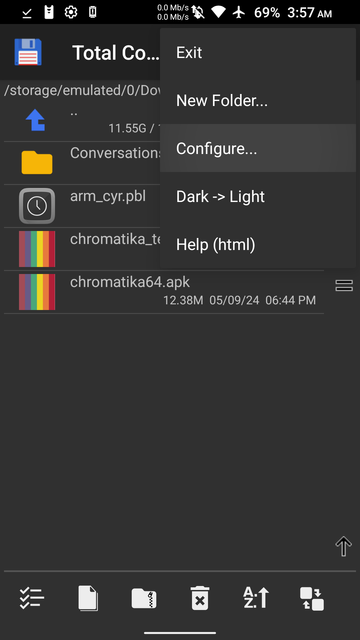The image size is (360, 640).
Task: Tap the select files checklist icon
Action: (x=32, y=598)
